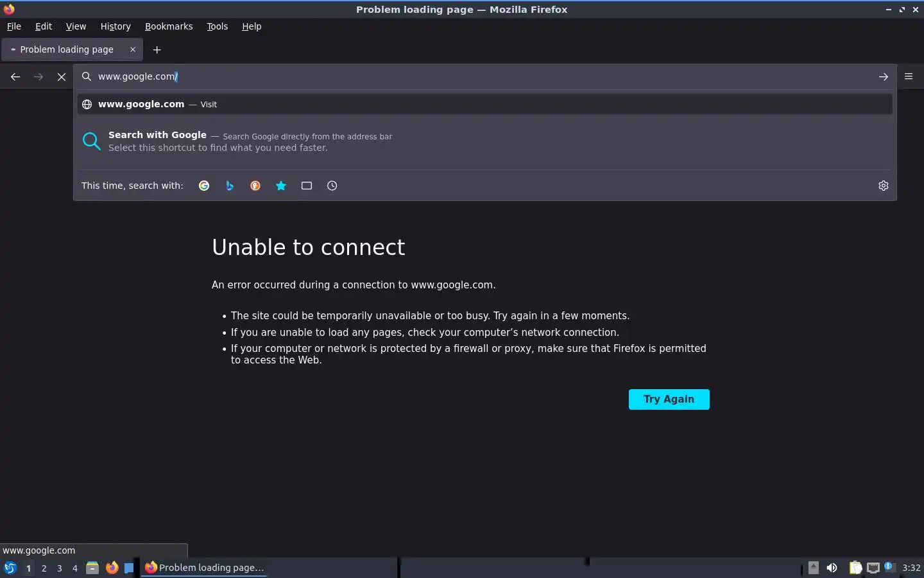
Task: Switch to workspace 3
Action: 60,568
